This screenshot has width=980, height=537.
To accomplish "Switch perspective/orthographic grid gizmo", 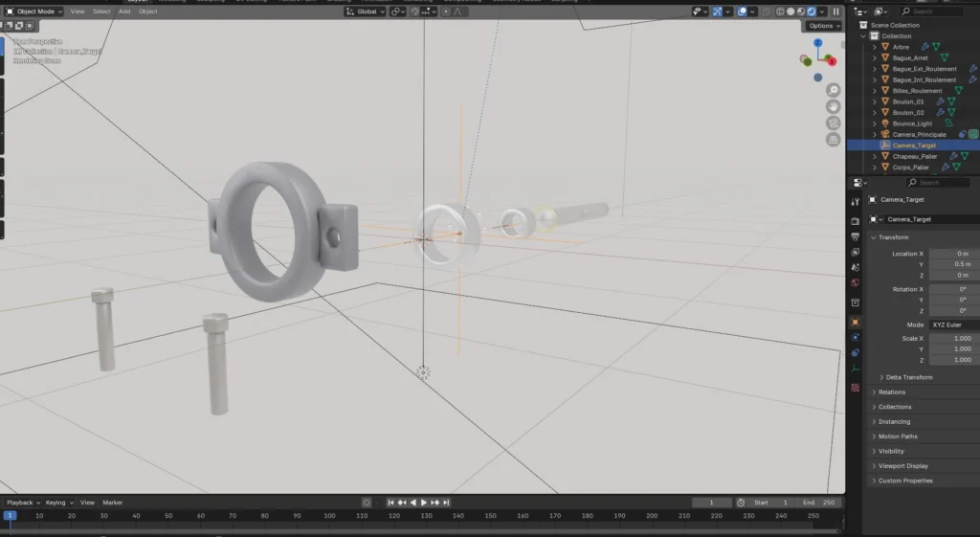I will (x=833, y=140).
